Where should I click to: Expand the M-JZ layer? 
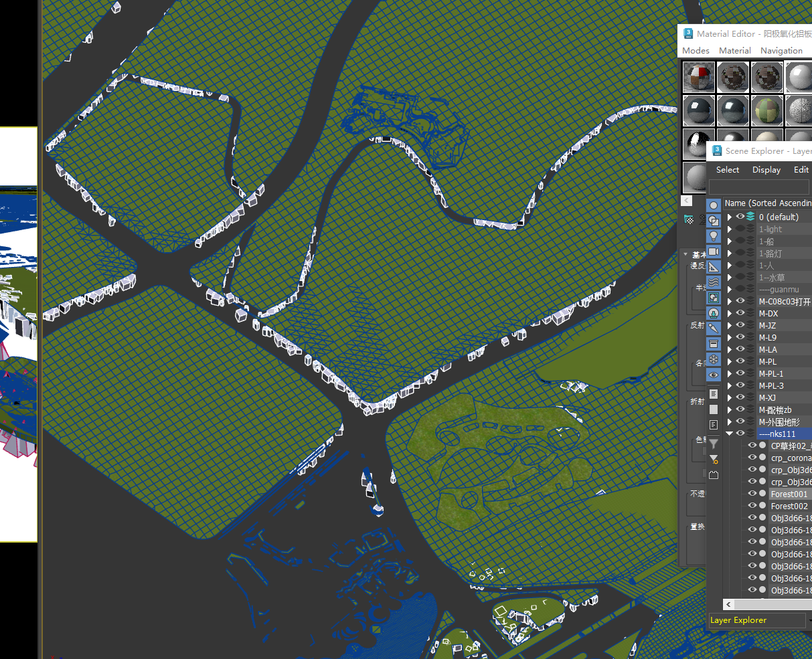tap(730, 326)
